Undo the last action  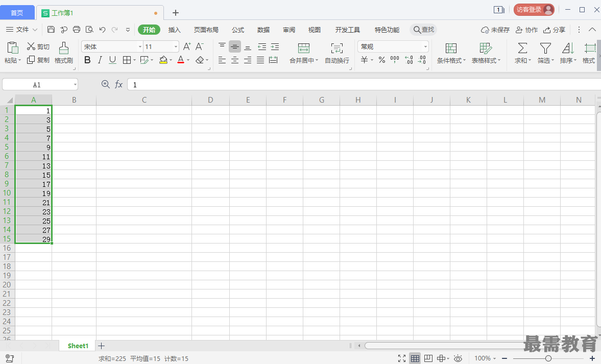102,30
